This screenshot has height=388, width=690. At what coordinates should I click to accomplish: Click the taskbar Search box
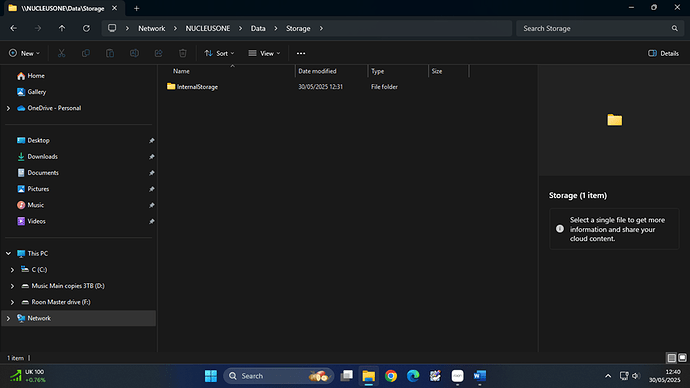(x=278, y=376)
